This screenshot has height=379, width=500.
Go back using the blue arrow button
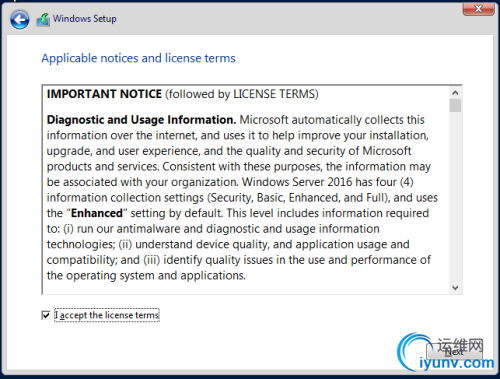pyautogui.click(x=20, y=20)
